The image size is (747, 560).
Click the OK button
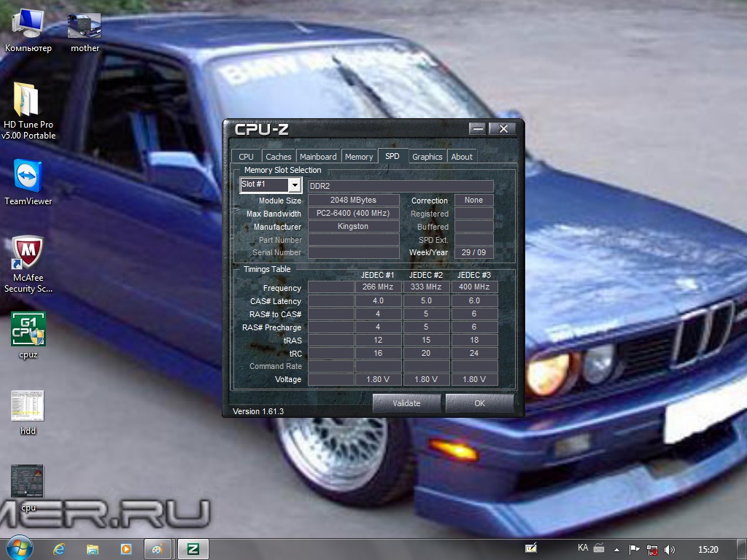pos(480,402)
